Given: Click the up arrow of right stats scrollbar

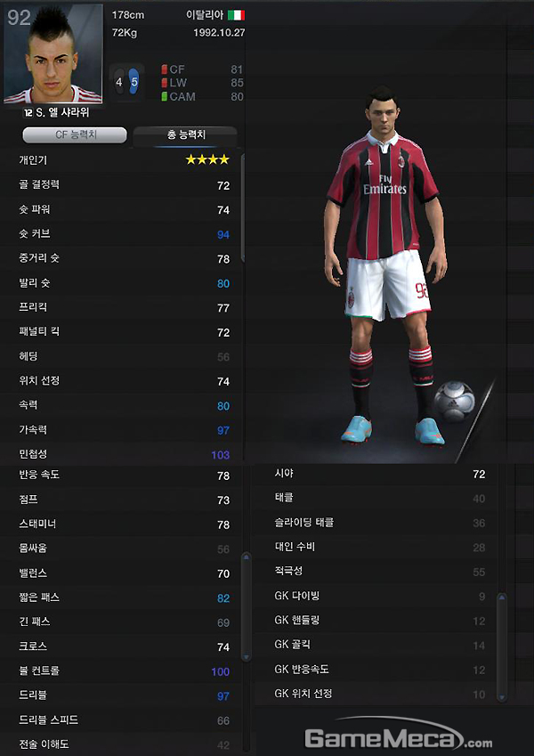Looking at the screenshot, I should pos(502,598).
